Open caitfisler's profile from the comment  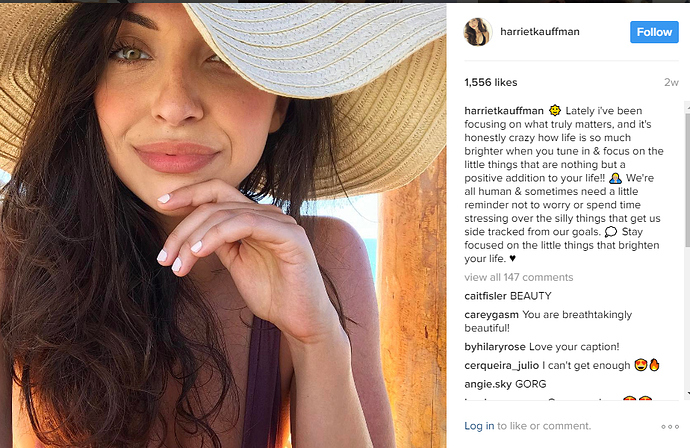pos(485,296)
